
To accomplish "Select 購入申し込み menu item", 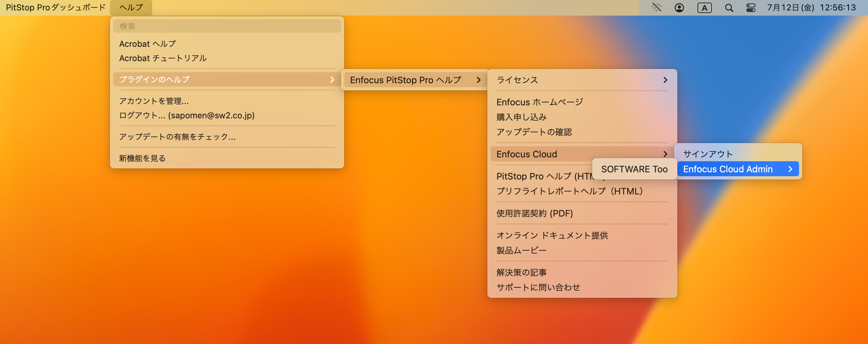I will click(582, 117).
